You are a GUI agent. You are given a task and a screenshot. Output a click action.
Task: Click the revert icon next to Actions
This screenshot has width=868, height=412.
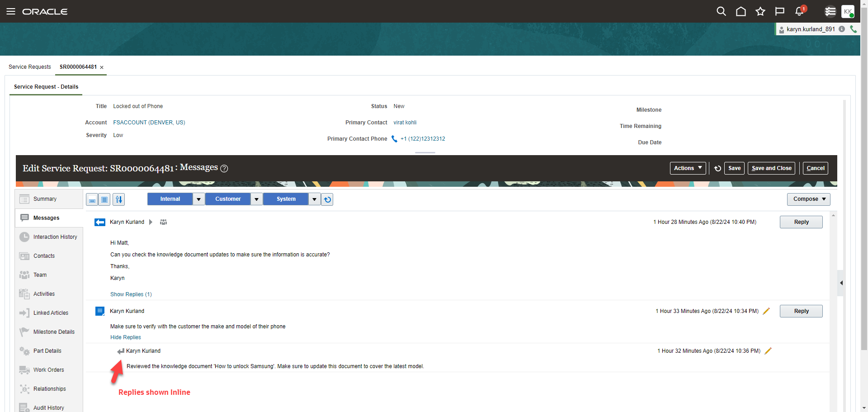(x=717, y=168)
